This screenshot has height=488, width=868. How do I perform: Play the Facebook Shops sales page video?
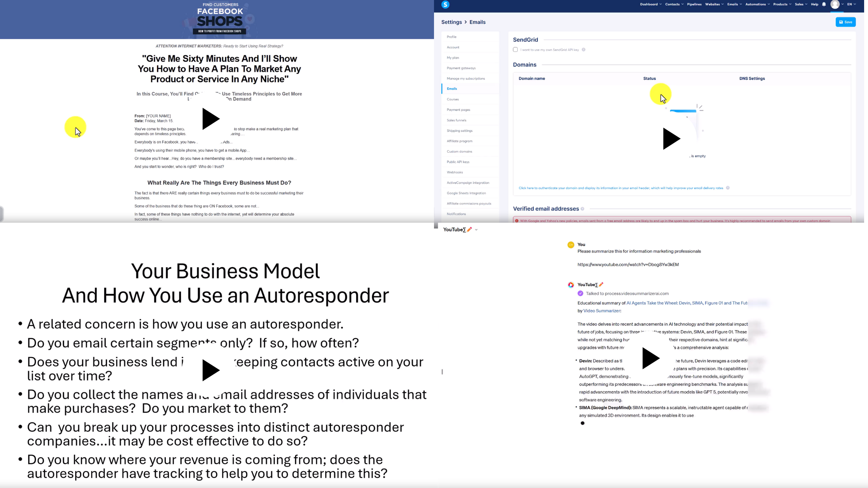210,119
